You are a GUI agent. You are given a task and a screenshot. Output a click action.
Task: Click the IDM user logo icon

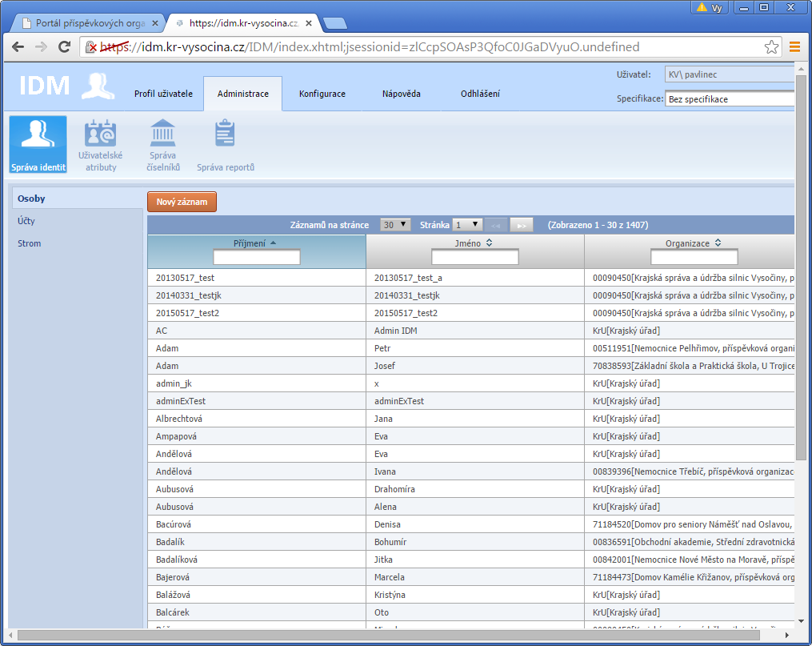[98, 86]
